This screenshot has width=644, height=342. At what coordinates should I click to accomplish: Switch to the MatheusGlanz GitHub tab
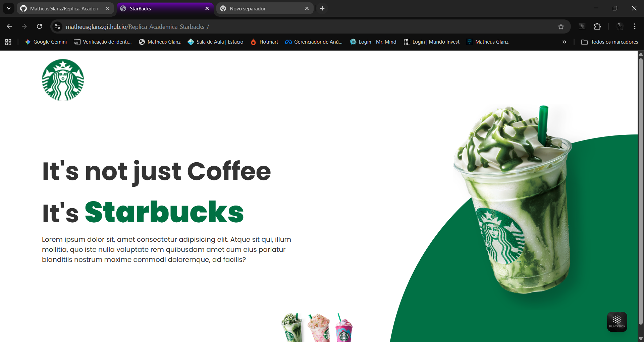click(64, 8)
